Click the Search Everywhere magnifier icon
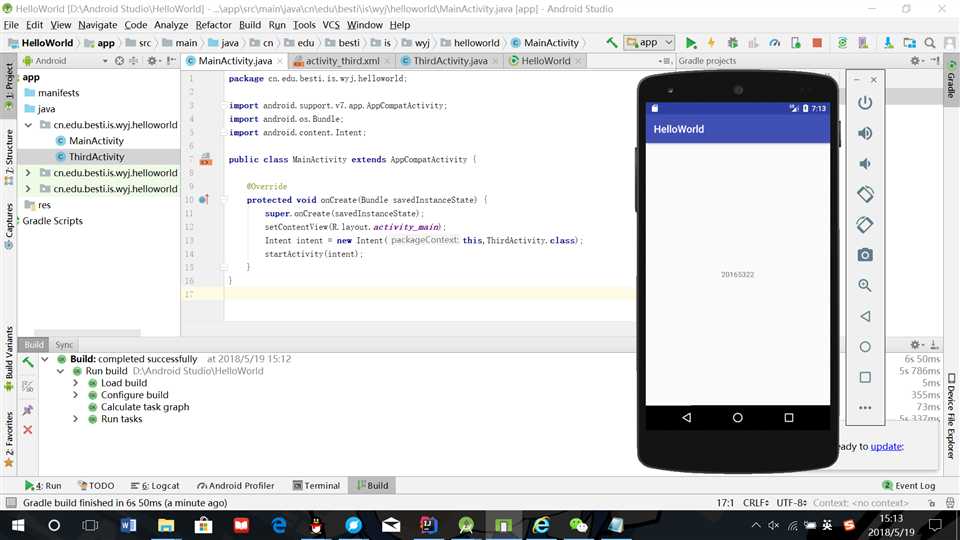 coord(930,43)
